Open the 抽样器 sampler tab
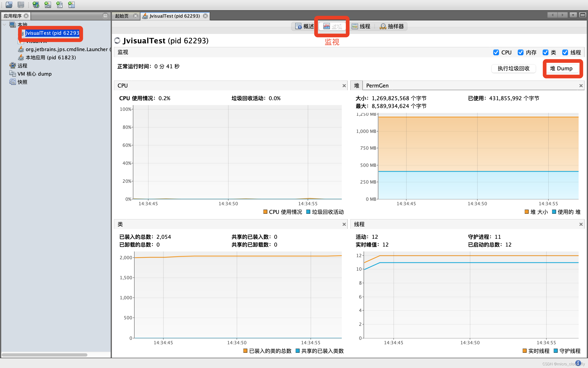588x368 pixels. click(392, 26)
